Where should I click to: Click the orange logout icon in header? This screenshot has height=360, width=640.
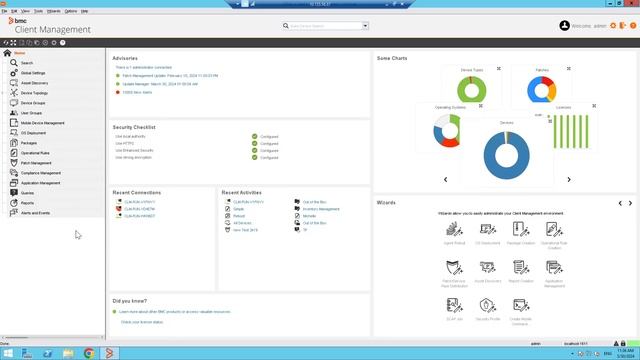tap(622, 26)
